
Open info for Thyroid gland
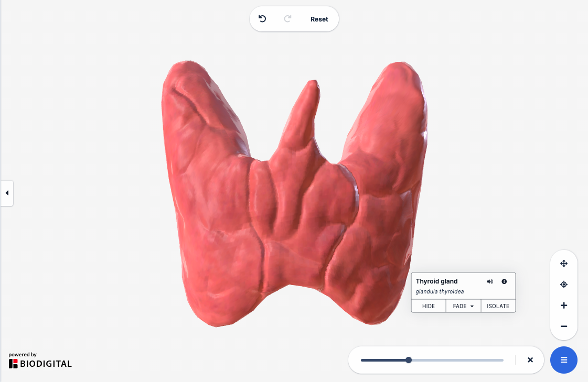[x=504, y=281]
